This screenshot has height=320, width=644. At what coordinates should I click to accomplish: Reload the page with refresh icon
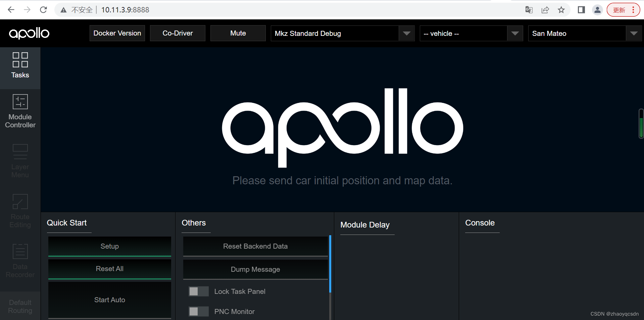43,10
